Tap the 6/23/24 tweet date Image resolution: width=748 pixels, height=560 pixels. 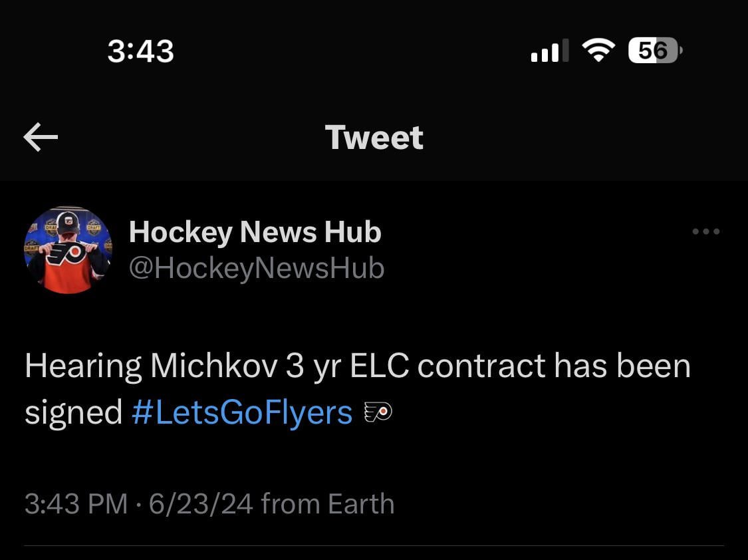201,504
